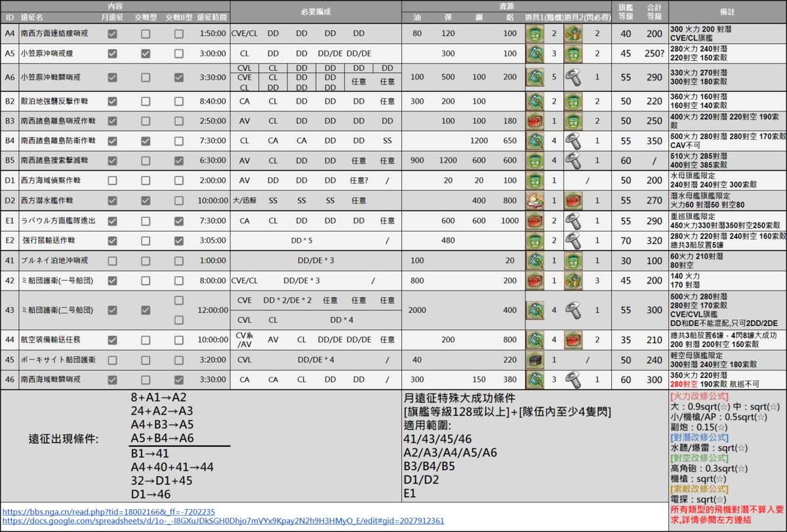Select the 遠征時間 column header

tap(211, 15)
